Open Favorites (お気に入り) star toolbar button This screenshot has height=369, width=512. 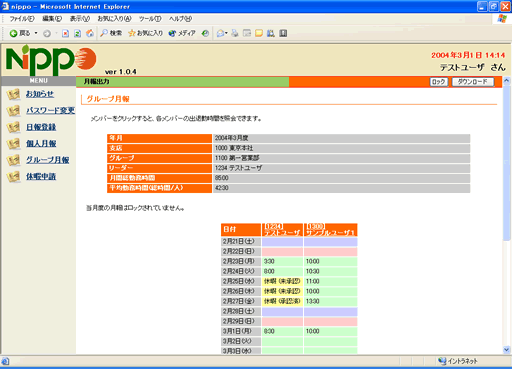click(x=146, y=33)
